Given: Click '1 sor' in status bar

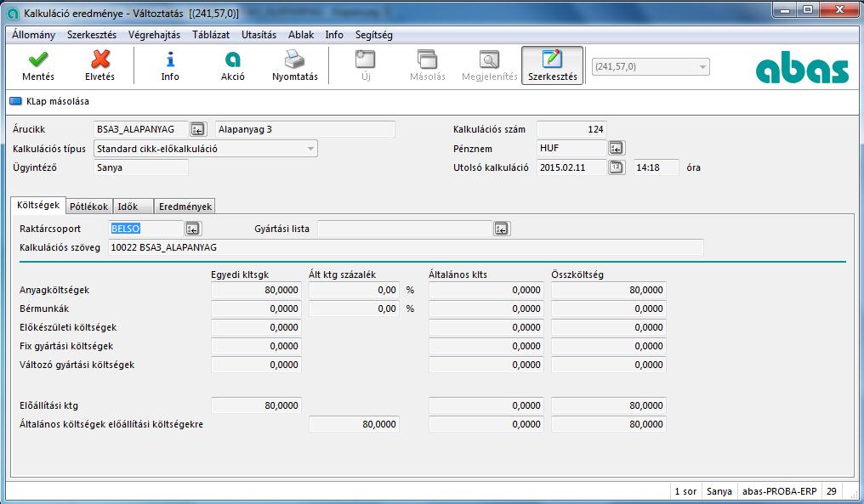Looking at the screenshot, I should click(x=685, y=491).
